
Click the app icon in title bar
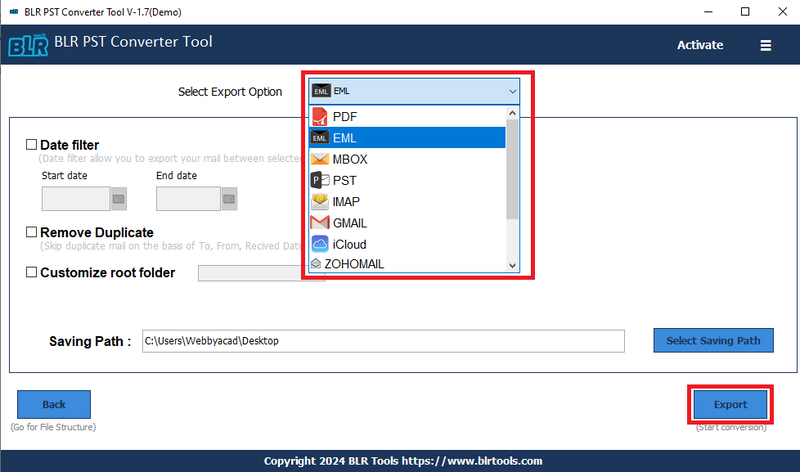coord(14,12)
